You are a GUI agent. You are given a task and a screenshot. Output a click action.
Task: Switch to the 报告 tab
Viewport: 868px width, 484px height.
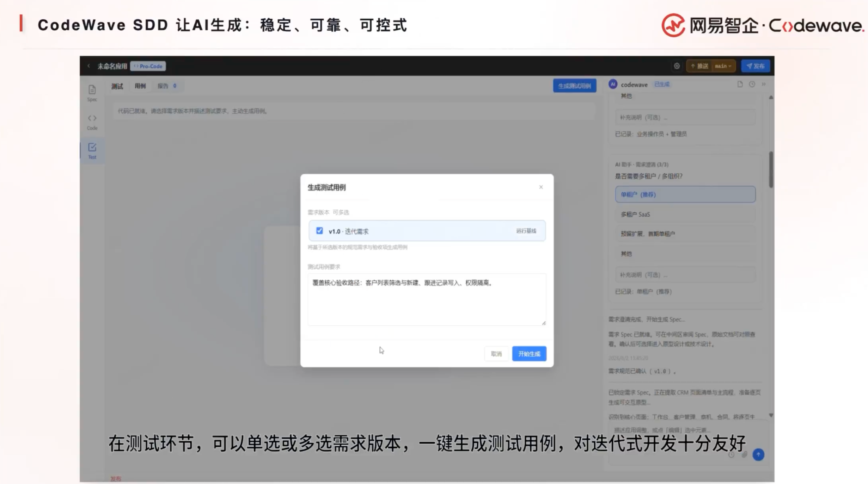click(x=167, y=86)
